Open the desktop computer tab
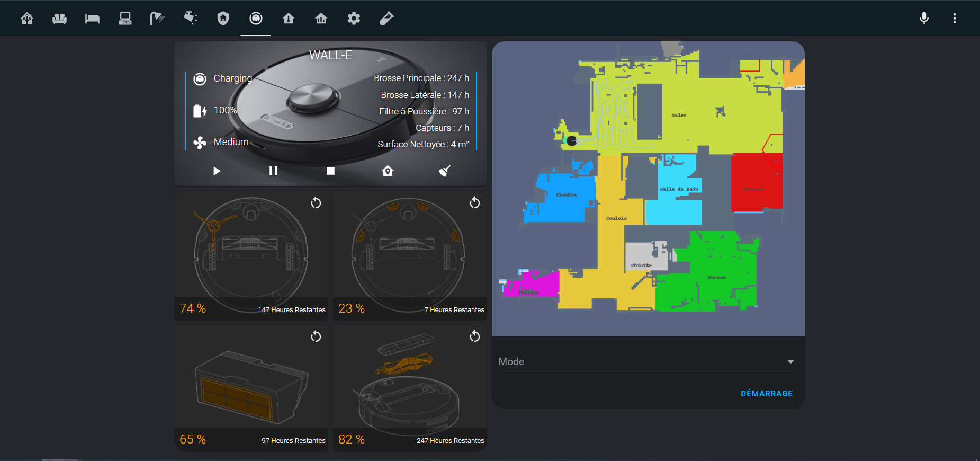The width and height of the screenshot is (980, 461). pos(125,19)
